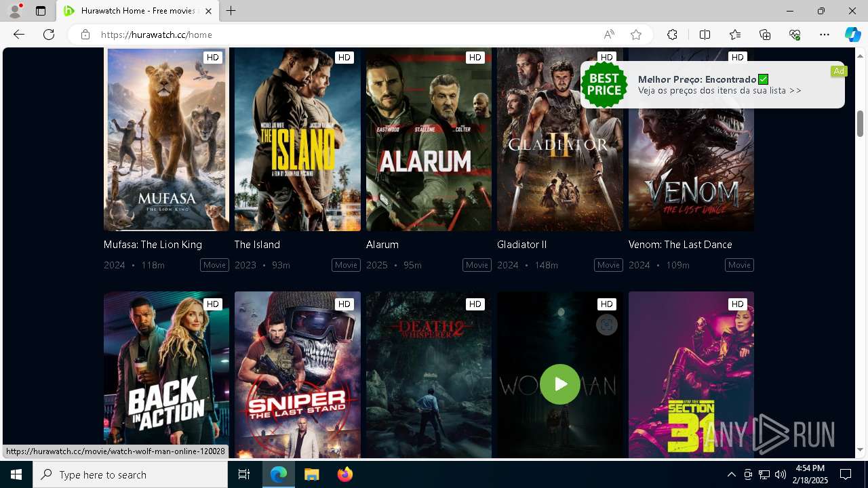Open the Section 31 poster
The height and width of the screenshot is (488, 868).
click(691, 375)
